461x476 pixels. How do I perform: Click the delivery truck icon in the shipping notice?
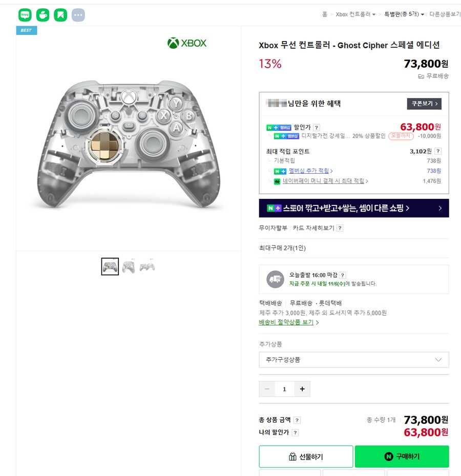pyautogui.click(x=275, y=279)
